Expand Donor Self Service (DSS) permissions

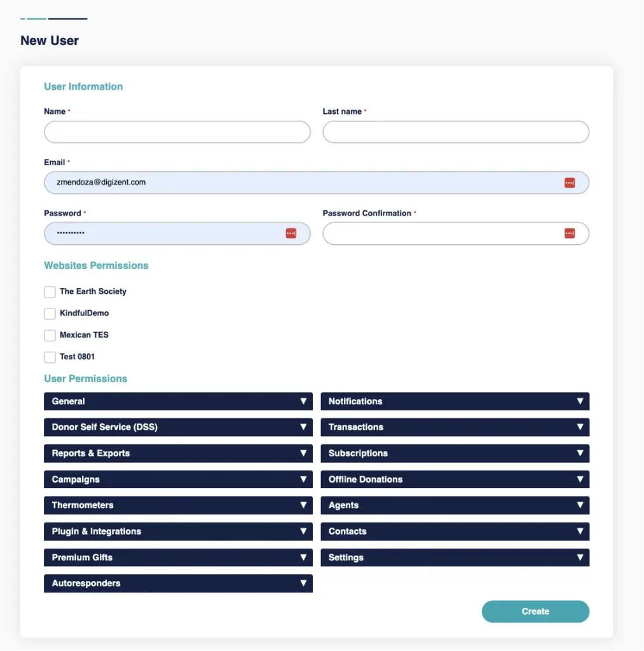(x=178, y=427)
